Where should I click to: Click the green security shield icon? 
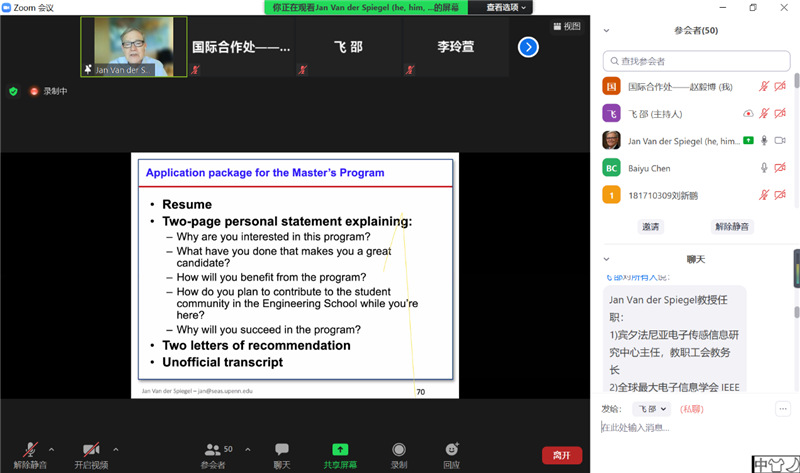pos(13,91)
